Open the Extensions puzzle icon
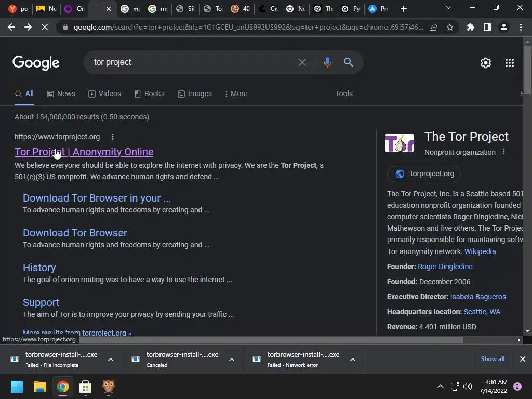This screenshot has width=532, height=399. [471, 27]
